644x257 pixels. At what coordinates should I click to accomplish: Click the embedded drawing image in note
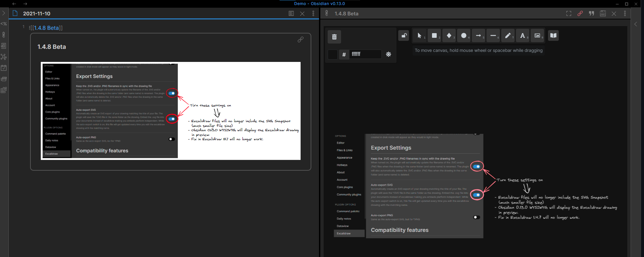coord(171,111)
